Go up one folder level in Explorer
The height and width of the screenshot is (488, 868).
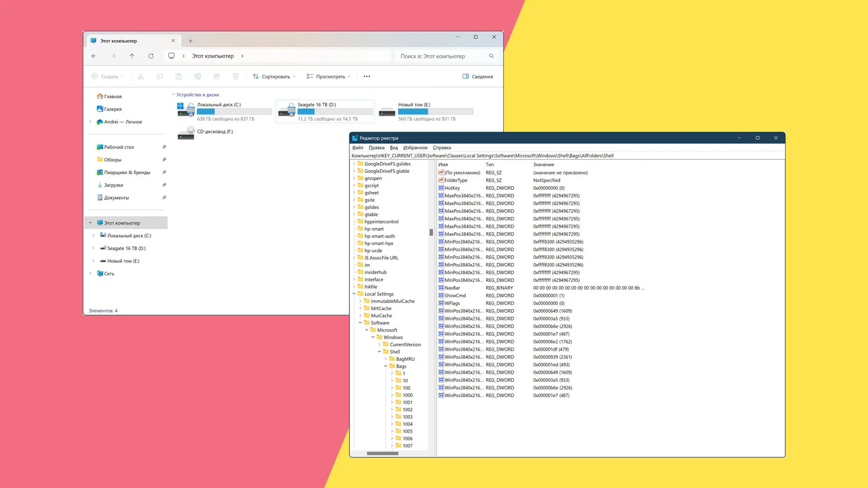[x=132, y=56]
